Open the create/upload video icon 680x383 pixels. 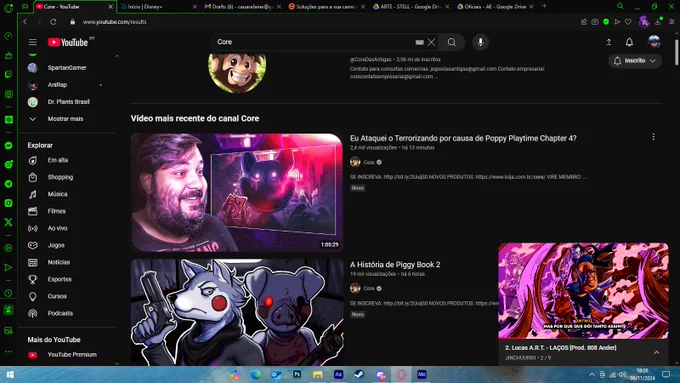click(x=608, y=42)
